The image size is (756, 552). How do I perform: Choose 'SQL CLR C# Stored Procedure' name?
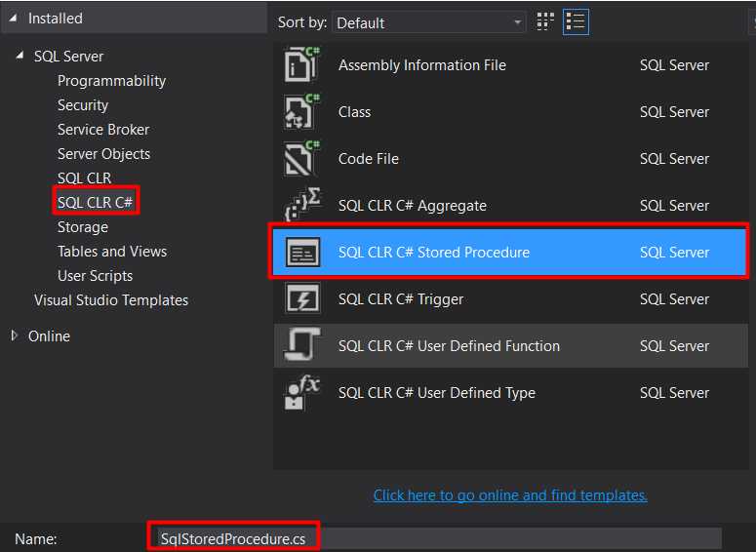[x=434, y=253]
